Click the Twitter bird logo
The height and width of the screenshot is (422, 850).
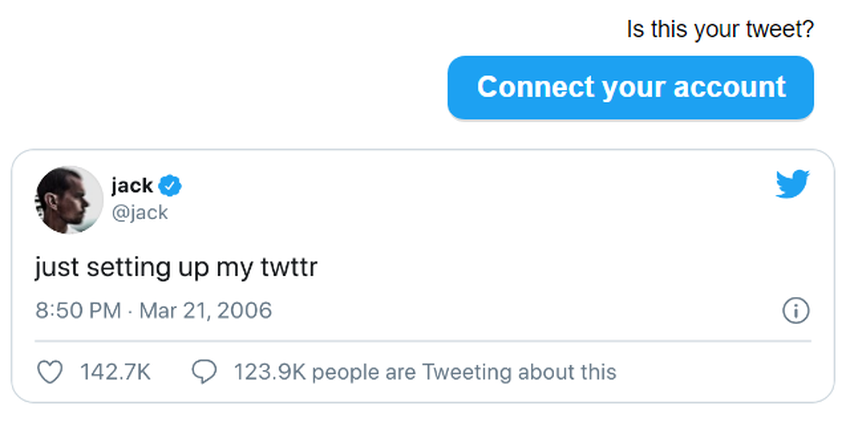(792, 184)
